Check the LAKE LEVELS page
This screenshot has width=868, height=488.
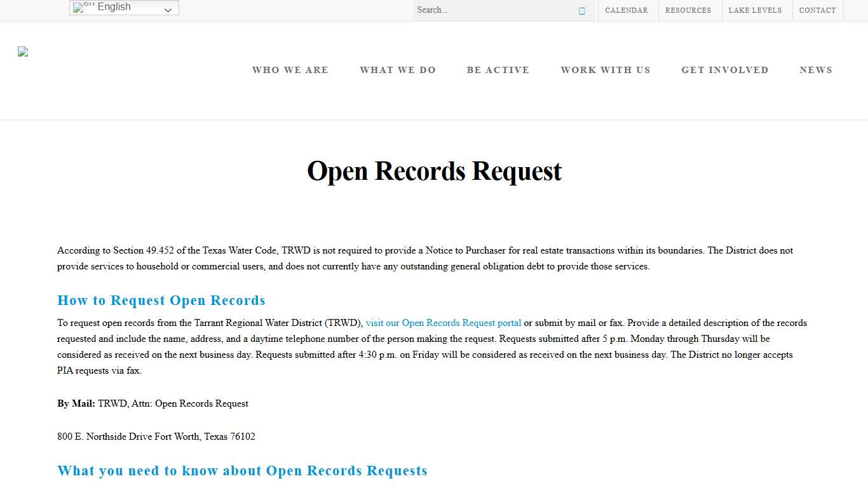756,10
